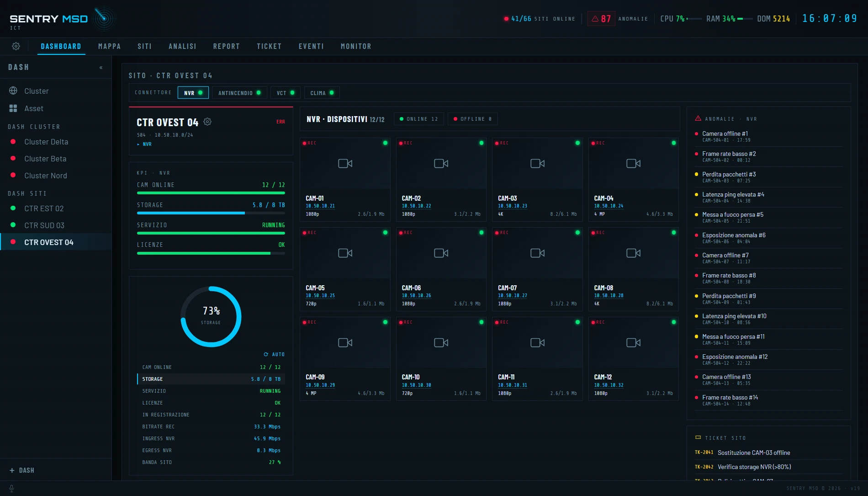Click the REC indicator on CAM-01
This screenshot has height=496, width=868.
click(309, 143)
